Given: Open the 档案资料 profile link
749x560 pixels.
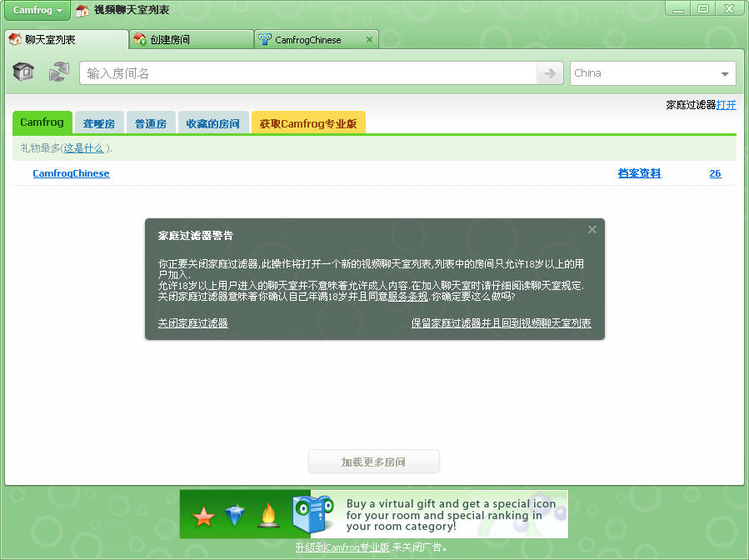Looking at the screenshot, I should pyautogui.click(x=639, y=173).
